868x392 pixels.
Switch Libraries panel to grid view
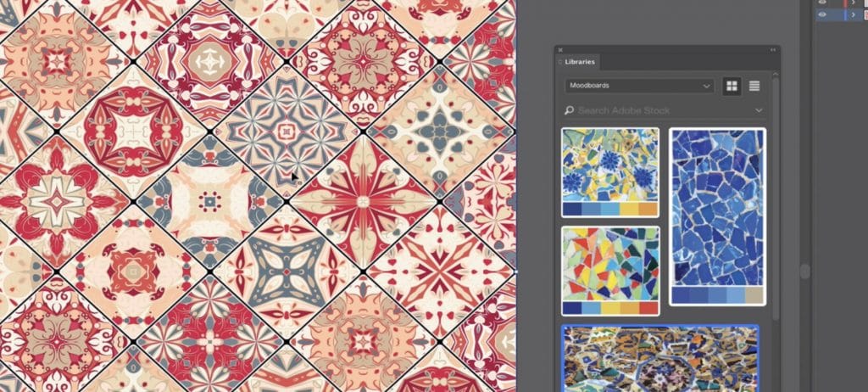pyautogui.click(x=732, y=86)
